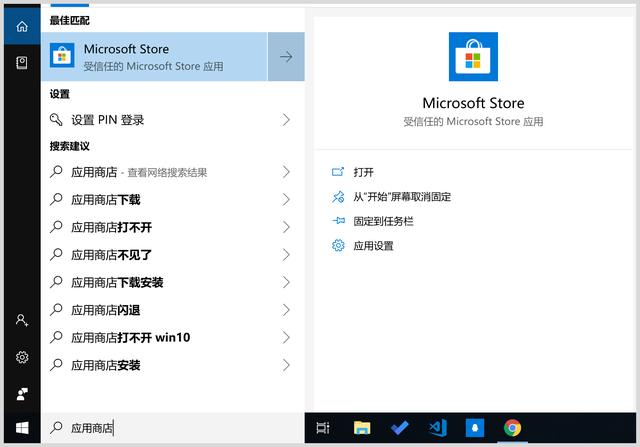Expand the chevron for 应用商店打不开
The height and width of the screenshot is (447, 640).
(286, 227)
